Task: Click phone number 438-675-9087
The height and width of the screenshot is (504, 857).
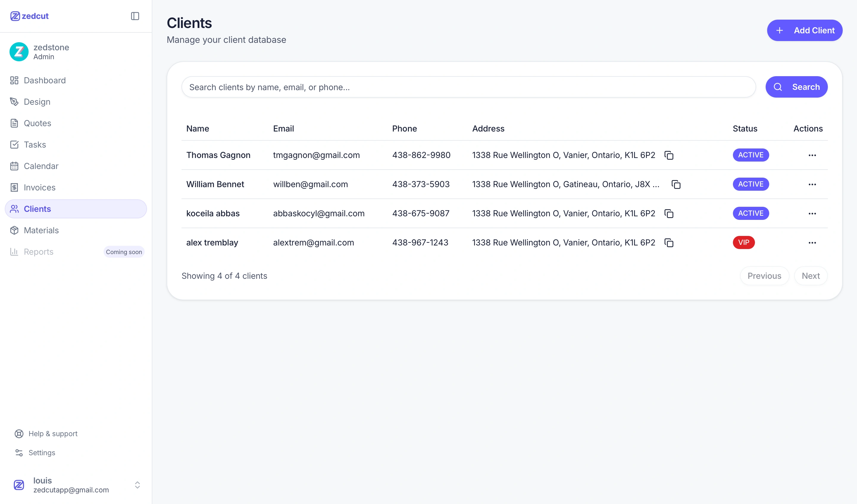Action: (x=421, y=213)
